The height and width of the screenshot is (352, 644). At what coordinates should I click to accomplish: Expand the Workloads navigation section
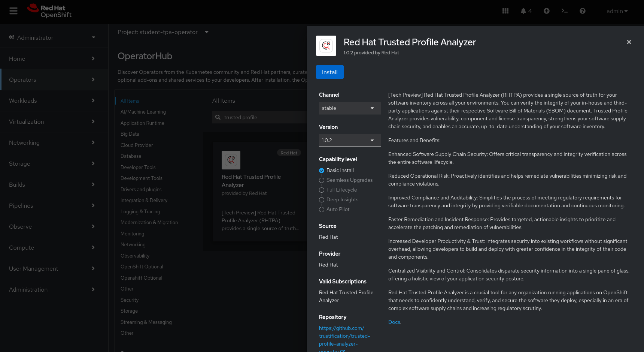coord(52,100)
